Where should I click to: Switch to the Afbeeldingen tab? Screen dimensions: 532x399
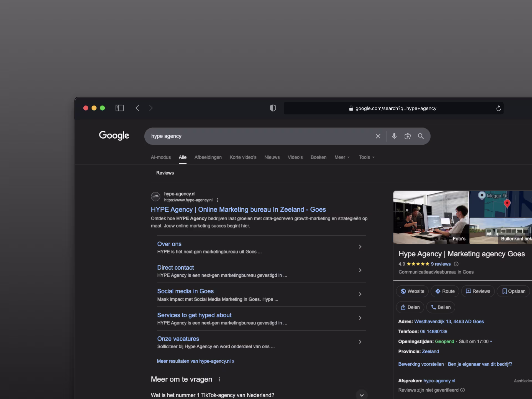(x=208, y=157)
